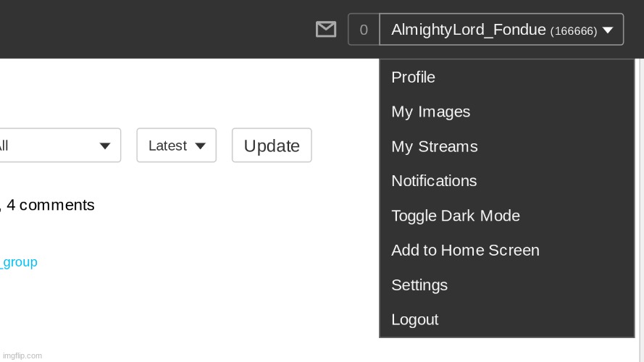Click the arrow in the Latest dropdown
The height and width of the screenshot is (362, 644).
[201, 146]
